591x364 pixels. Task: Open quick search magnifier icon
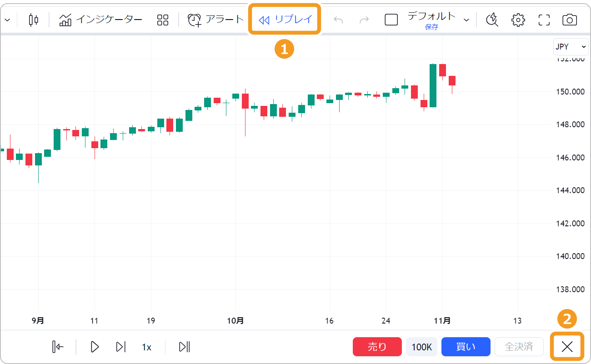click(x=492, y=20)
